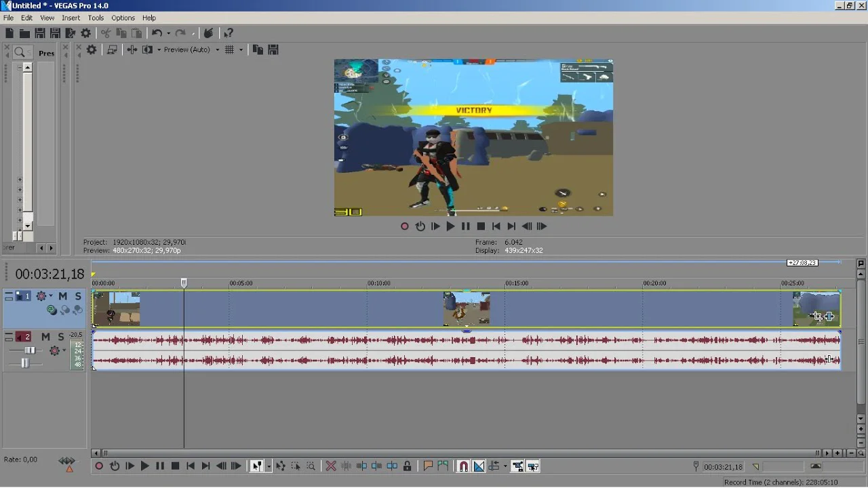
Task: Open the Render As icon in toolbar
Action: point(71,33)
